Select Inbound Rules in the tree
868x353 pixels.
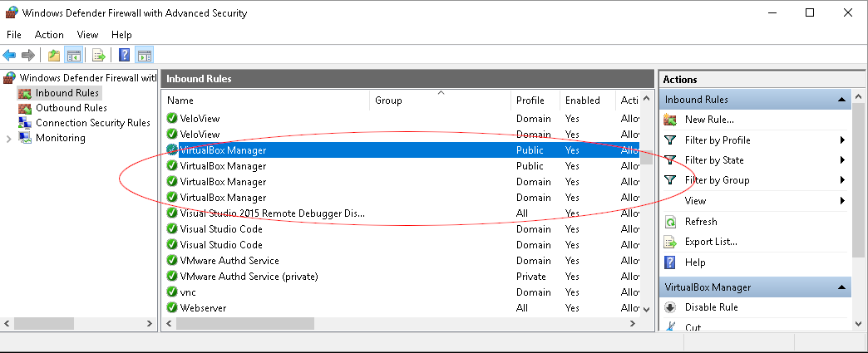pyautogui.click(x=67, y=93)
